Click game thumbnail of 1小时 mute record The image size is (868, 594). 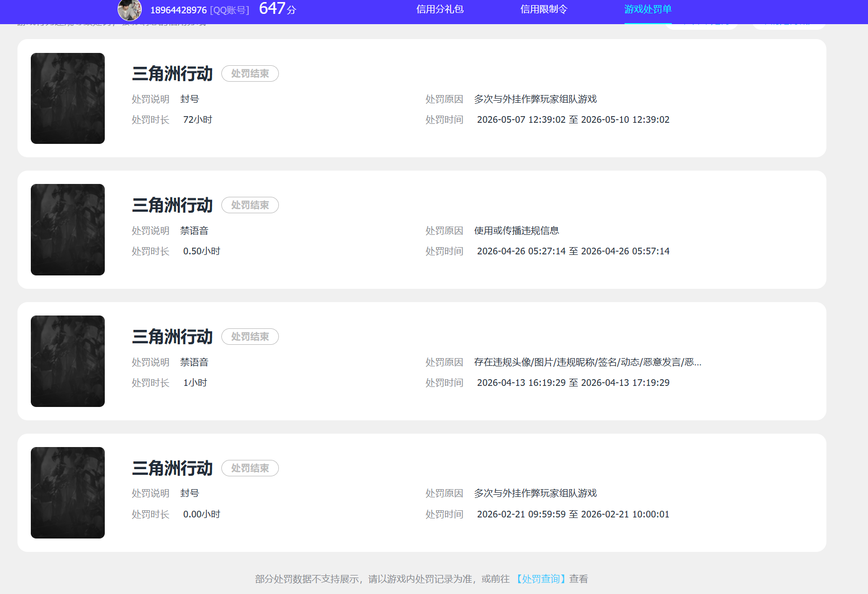tap(68, 361)
